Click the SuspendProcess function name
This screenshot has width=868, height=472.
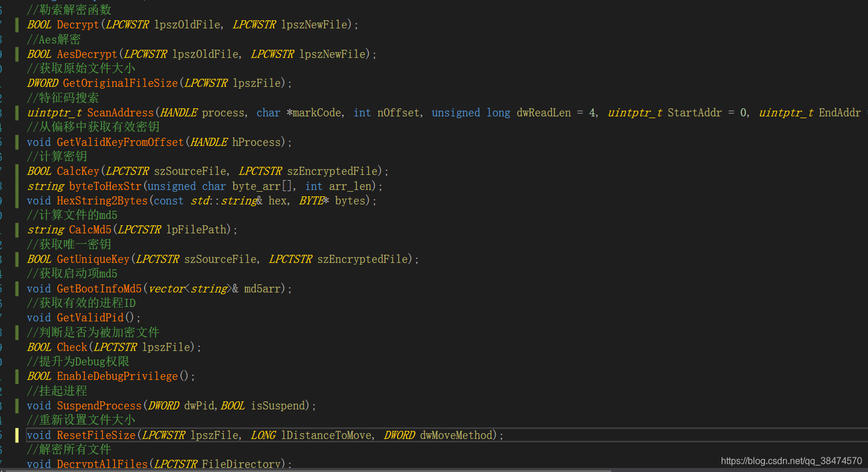(100, 406)
